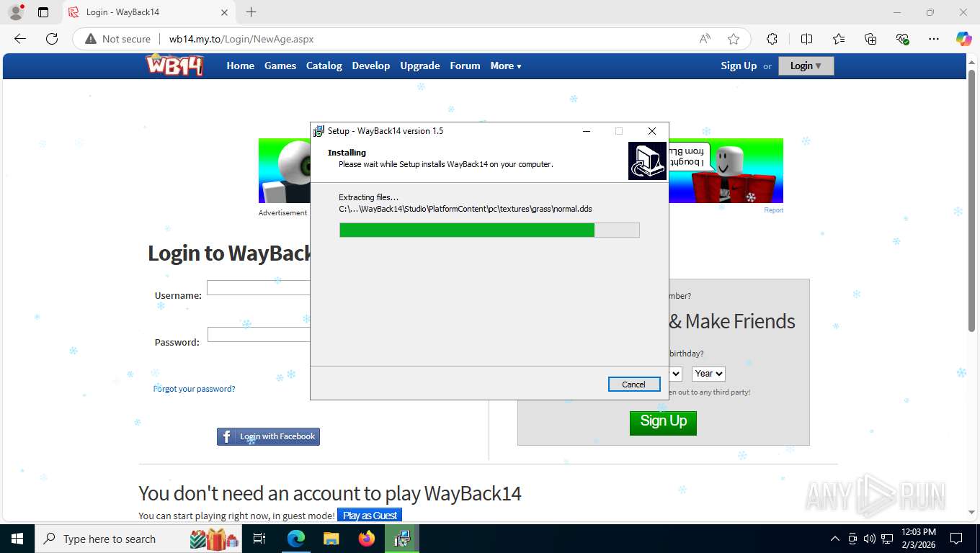The height and width of the screenshot is (553, 980).
Task: Open the Read aloud icon in address bar
Action: click(705, 39)
